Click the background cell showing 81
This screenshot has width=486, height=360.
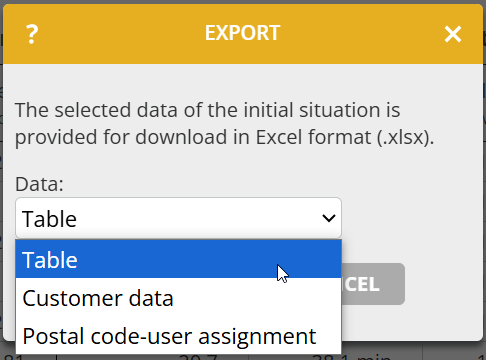14,357
